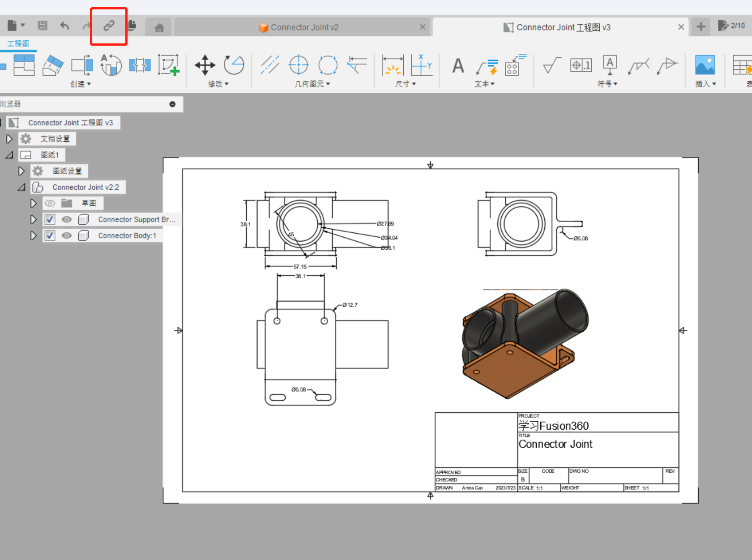Click the Insert Image icon

pyautogui.click(x=705, y=65)
